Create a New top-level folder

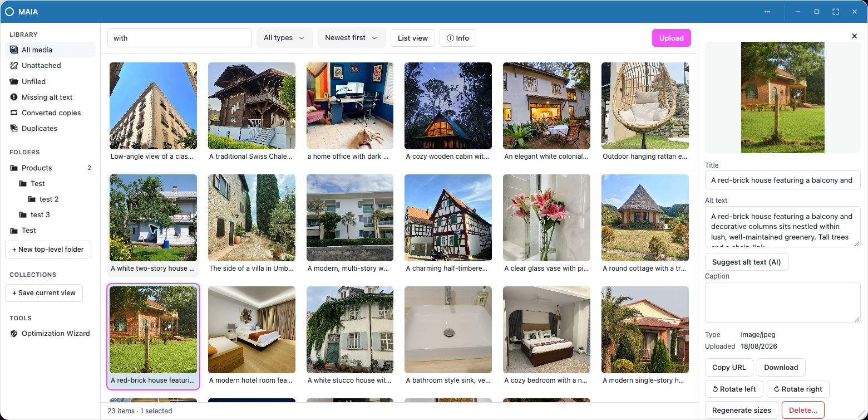point(48,249)
